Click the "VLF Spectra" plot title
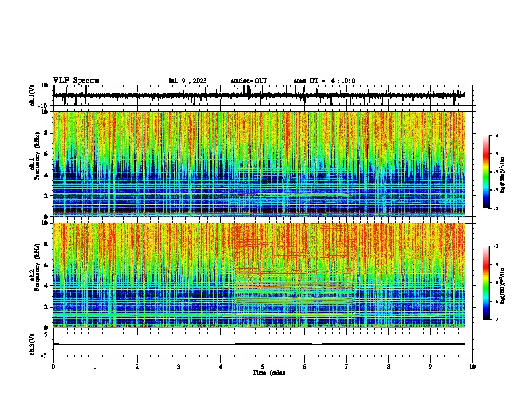Screen dimensions: 532x411 pyautogui.click(x=76, y=81)
